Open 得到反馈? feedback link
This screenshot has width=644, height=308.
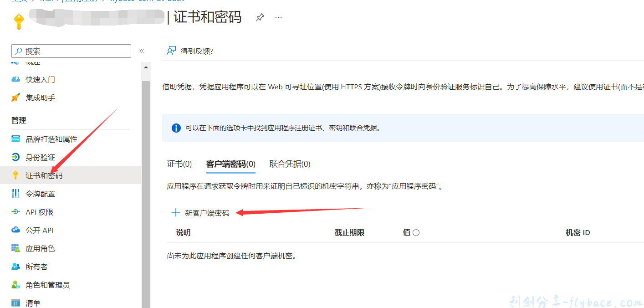click(197, 51)
